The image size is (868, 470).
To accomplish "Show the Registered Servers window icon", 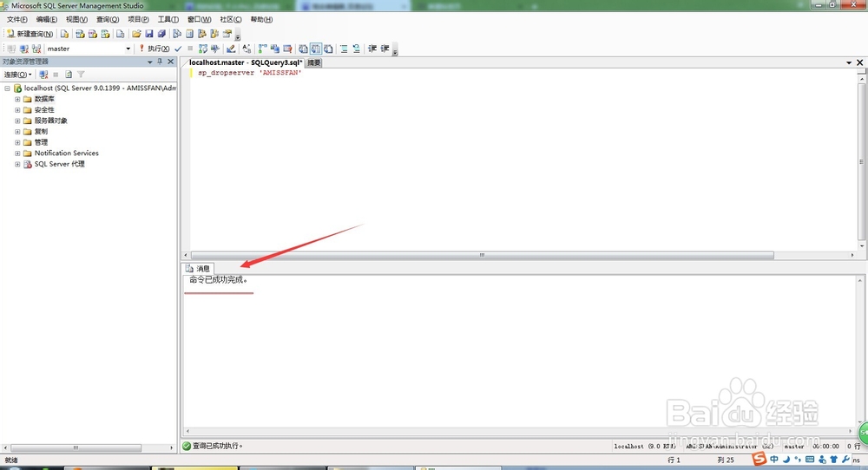I will (x=176, y=34).
